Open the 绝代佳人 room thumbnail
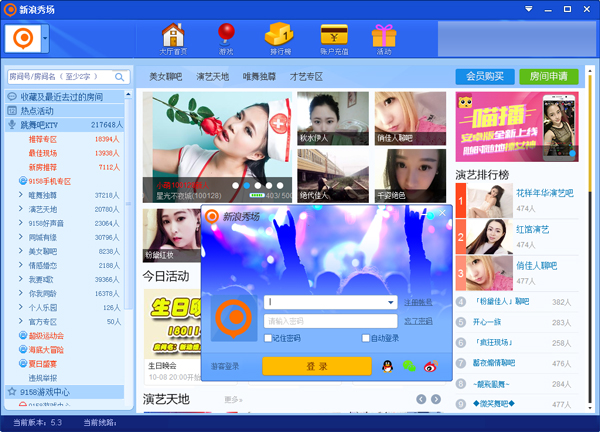The width and height of the screenshot is (600, 432). pos(333,176)
